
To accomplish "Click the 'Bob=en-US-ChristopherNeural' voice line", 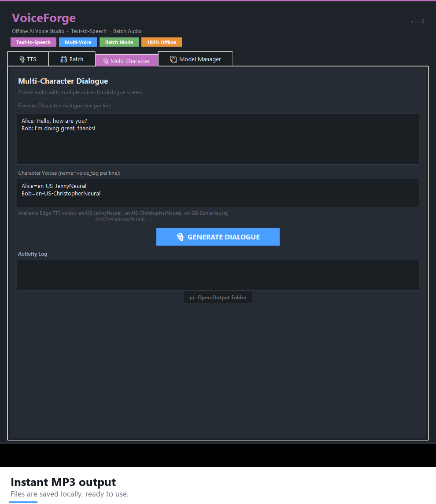I will [x=61, y=194].
